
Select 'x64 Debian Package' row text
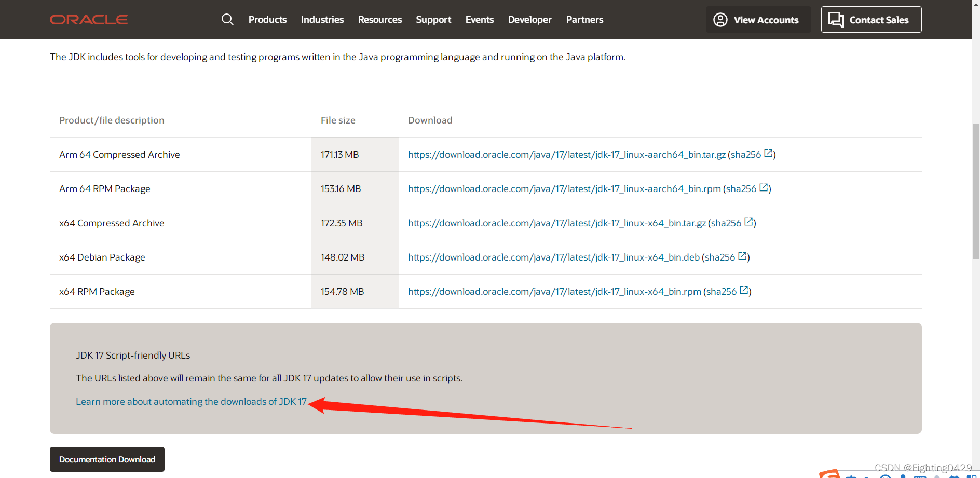pyautogui.click(x=102, y=257)
